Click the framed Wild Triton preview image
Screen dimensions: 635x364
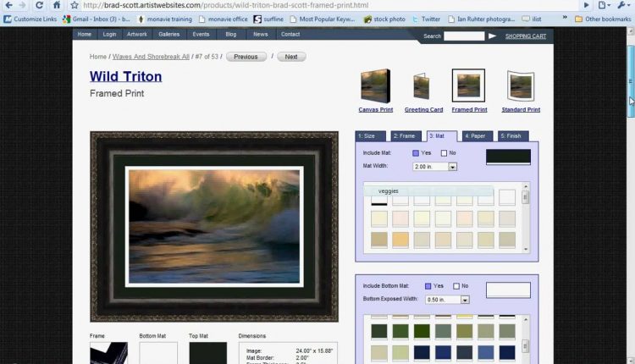tap(214, 227)
